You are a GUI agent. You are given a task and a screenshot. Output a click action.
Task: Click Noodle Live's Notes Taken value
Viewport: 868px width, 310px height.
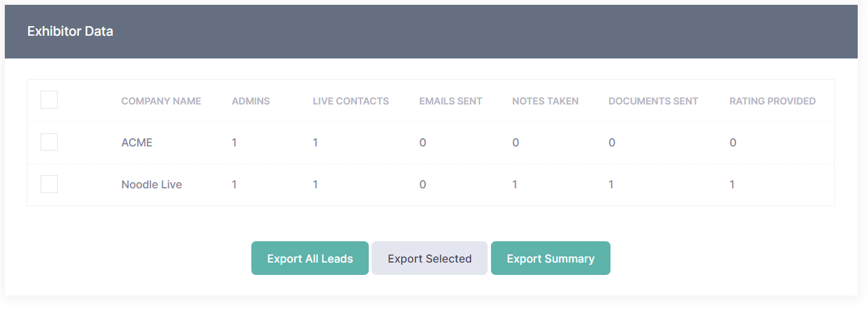click(x=515, y=185)
